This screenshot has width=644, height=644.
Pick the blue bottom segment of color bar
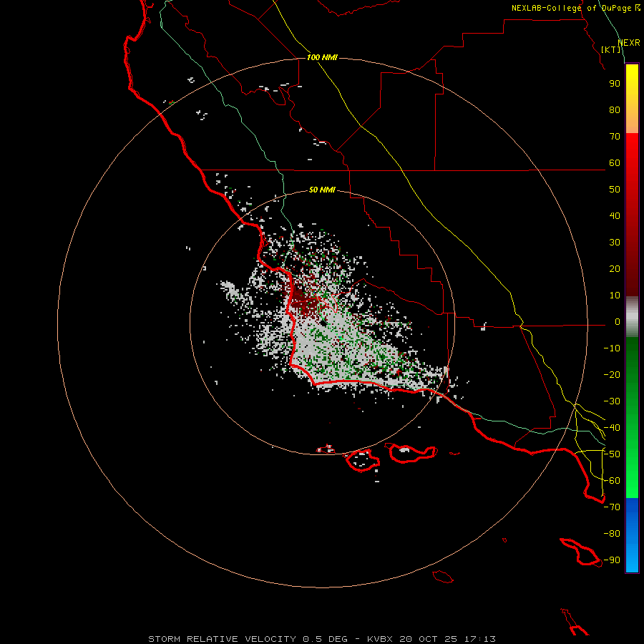click(x=632, y=535)
